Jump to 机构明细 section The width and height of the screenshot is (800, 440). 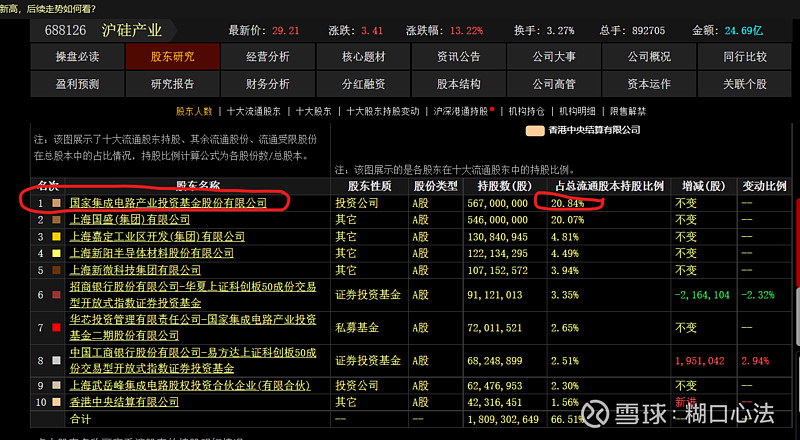coord(577,111)
